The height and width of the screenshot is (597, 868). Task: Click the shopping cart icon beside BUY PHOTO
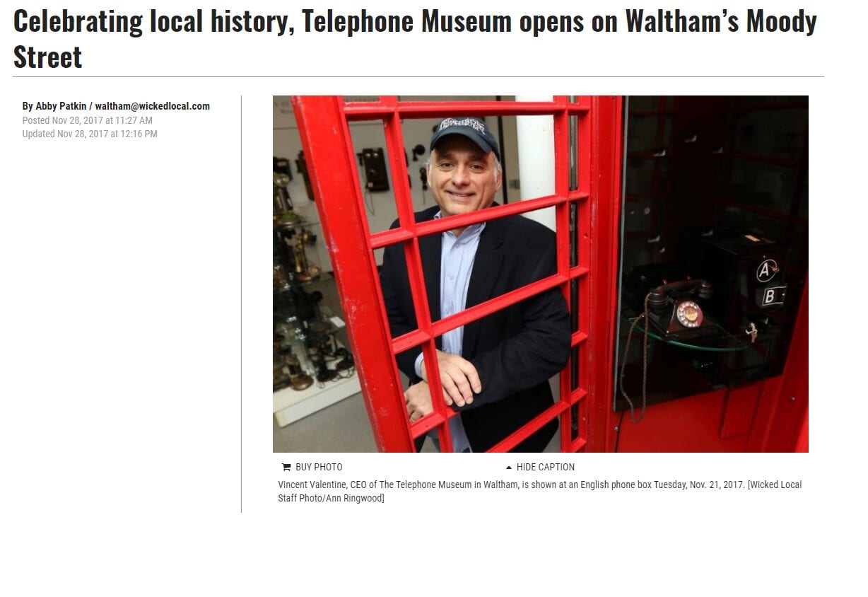(286, 467)
